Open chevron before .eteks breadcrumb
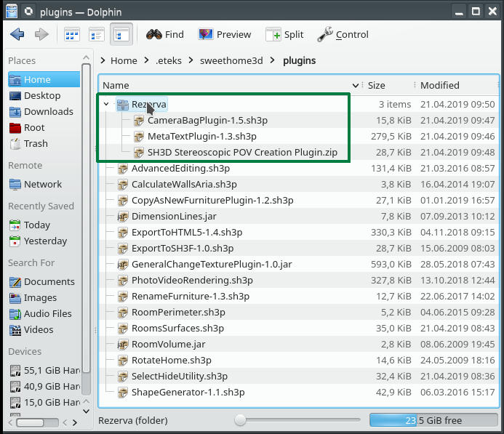The width and height of the screenshot is (504, 434). point(147,60)
